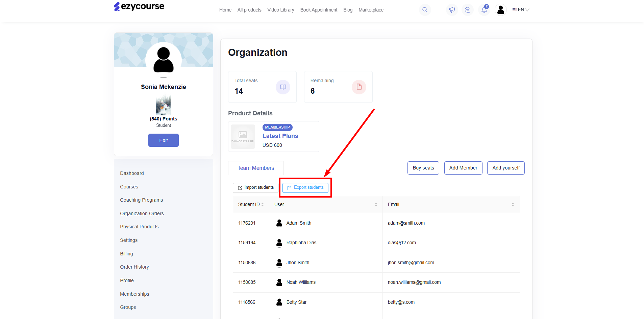
Task: Click student ID 1159194
Action: coord(247,243)
